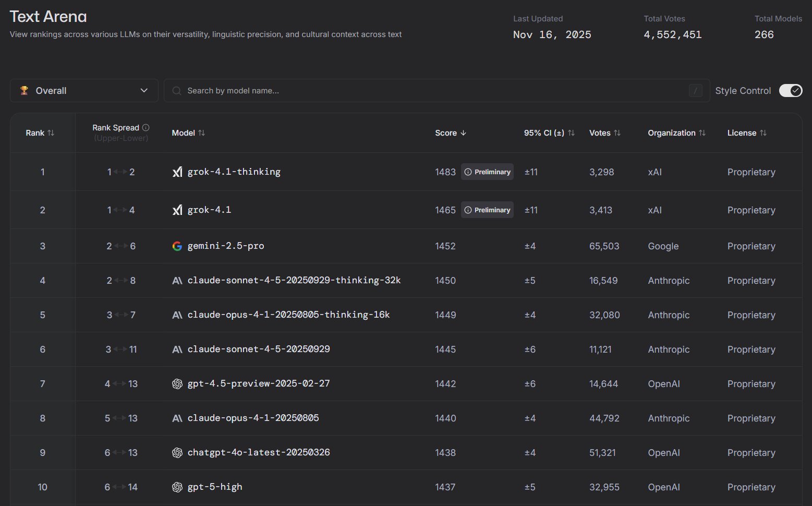Click the Preliminary badge for grok-4.1-thinking
Screen dimensions: 812x506
[487, 172]
